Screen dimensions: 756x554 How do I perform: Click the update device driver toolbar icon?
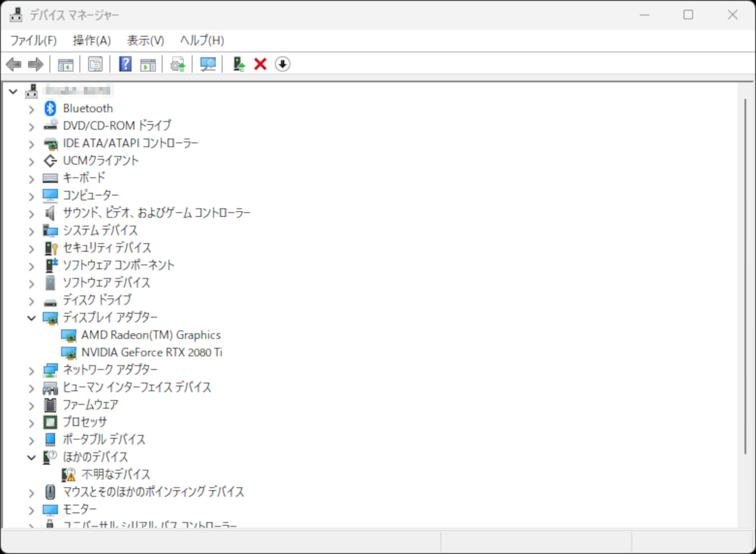tap(178, 64)
